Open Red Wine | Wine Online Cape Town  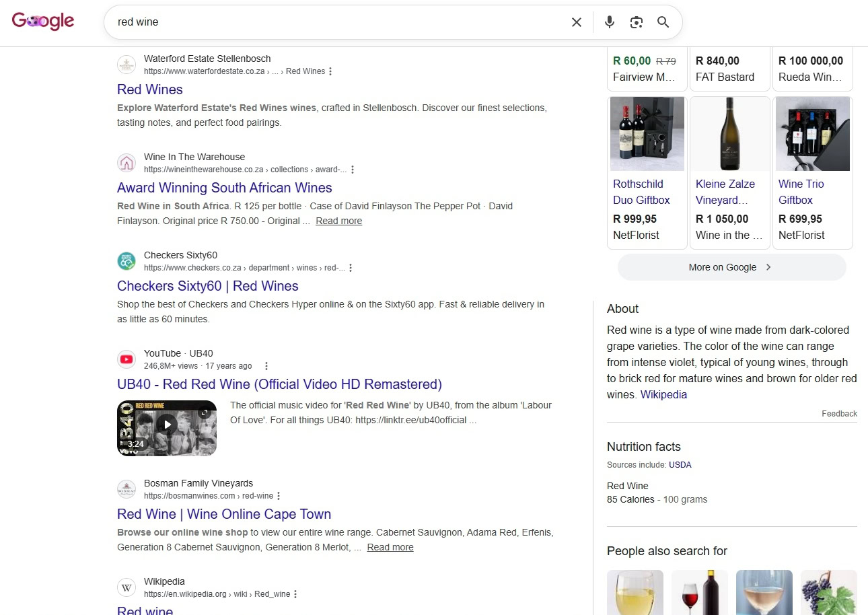(224, 514)
